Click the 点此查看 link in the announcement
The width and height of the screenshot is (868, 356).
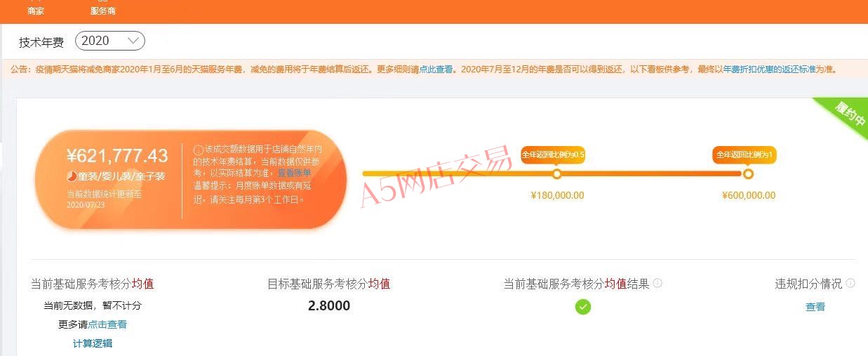click(436, 70)
